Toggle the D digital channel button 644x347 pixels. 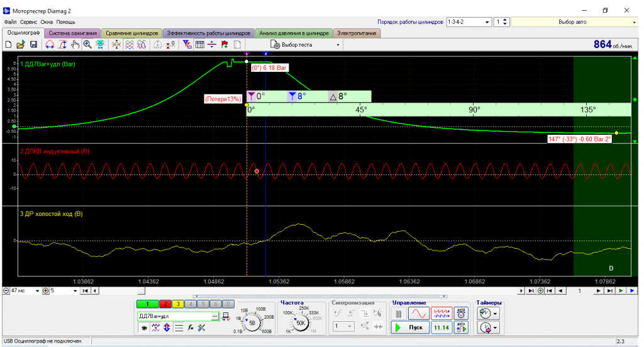coord(228,304)
